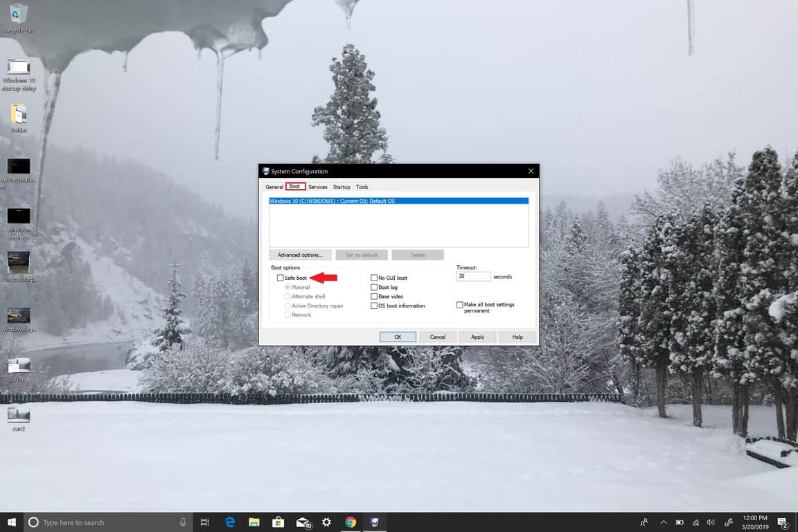The width and height of the screenshot is (798, 532).
Task: Open Settings gear in taskbar
Action: click(x=326, y=522)
